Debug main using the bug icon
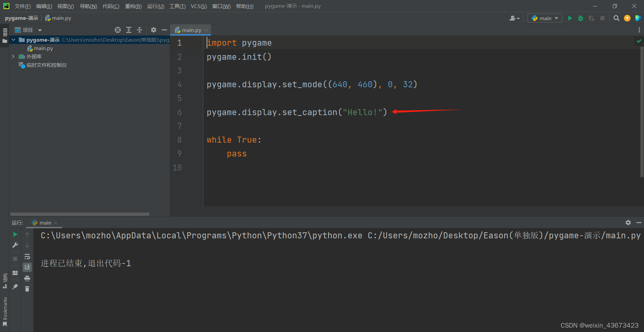Viewport: 644px width, 332px height. (x=580, y=18)
